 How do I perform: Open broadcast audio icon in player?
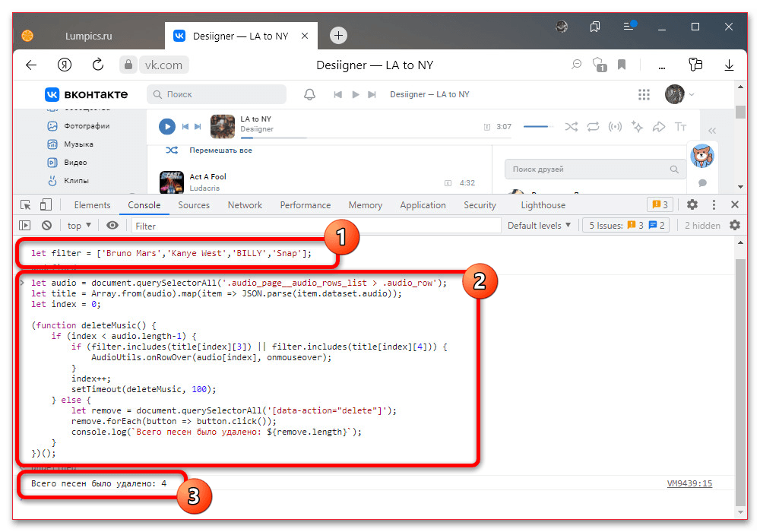pos(615,127)
